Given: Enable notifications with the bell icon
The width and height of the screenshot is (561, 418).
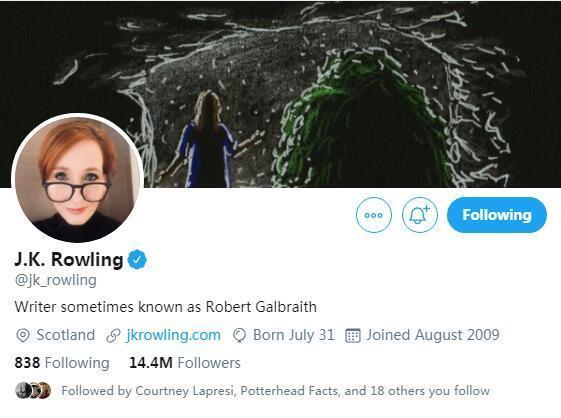Looking at the screenshot, I should [x=420, y=215].
